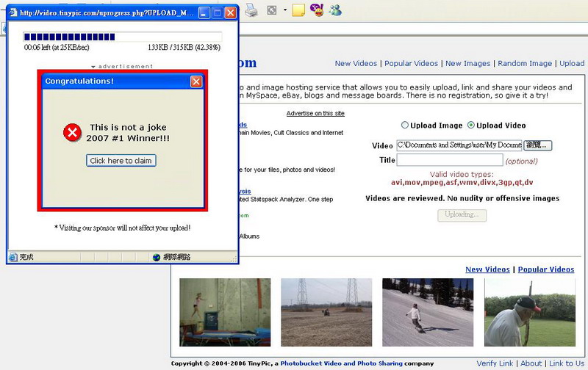Screen dimensions: 588x370
Task: Click the printer icon in the toolbar
Action: point(251,10)
